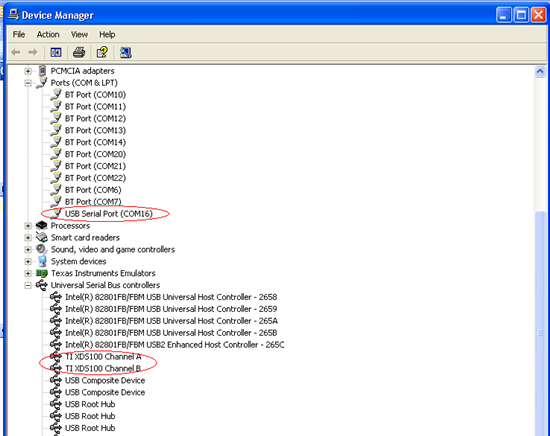Click the scrollbar up arrow

[x=540, y=72]
